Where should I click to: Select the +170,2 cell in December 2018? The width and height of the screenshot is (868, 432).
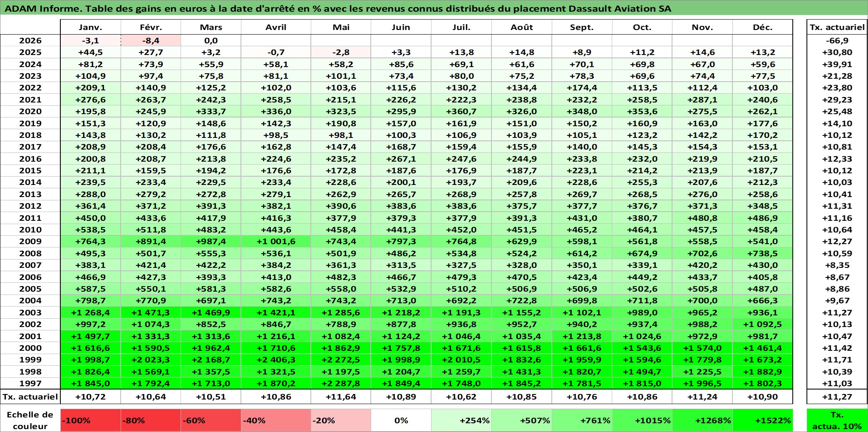tap(763, 135)
